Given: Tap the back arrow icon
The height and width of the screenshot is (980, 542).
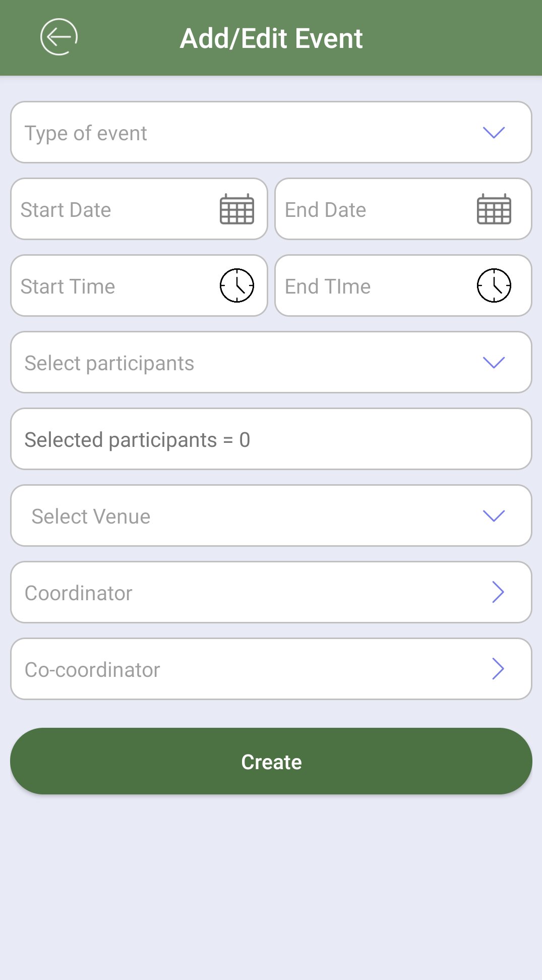Looking at the screenshot, I should coord(59,37).
